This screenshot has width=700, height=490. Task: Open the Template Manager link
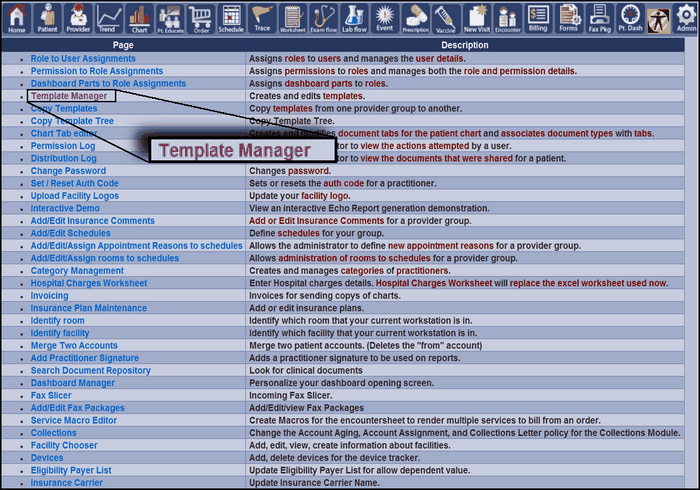tap(69, 96)
